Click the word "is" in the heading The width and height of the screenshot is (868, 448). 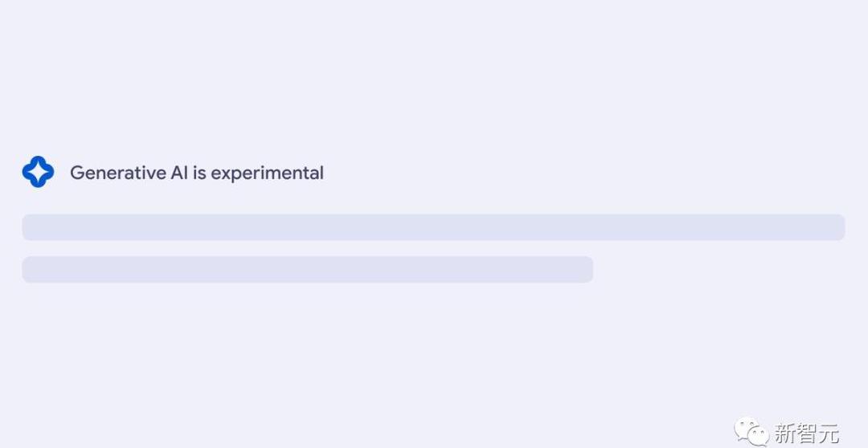point(199,173)
